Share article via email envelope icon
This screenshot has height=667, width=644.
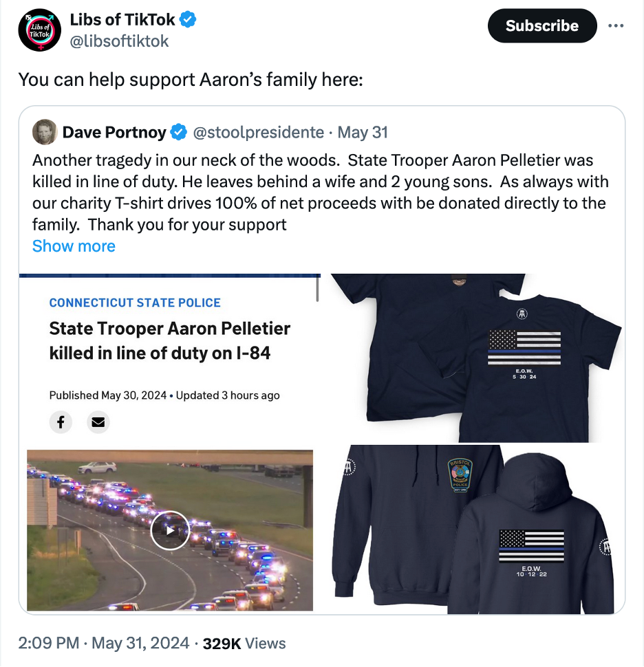pos(98,422)
